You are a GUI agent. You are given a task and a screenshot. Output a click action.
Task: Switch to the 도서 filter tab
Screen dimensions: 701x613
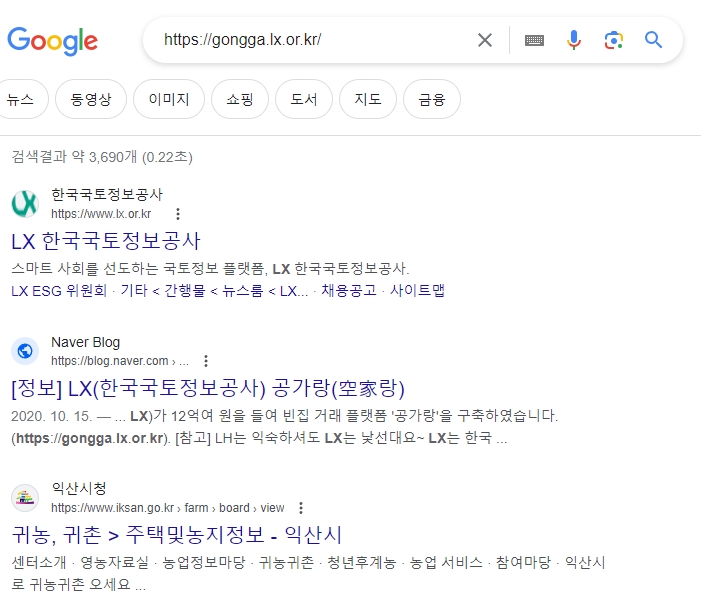[x=304, y=99]
